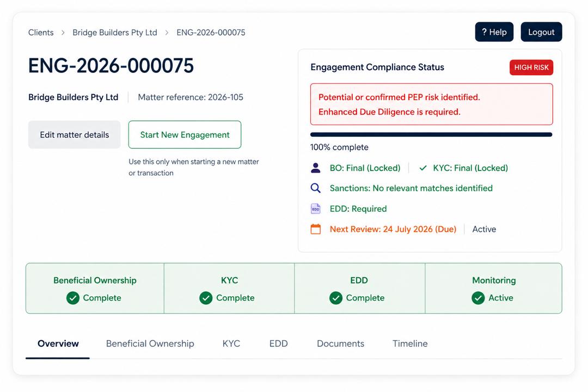Image resolution: width=588 pixels, height=392 pixels.
Task: Click the magnifying glass Sanctions icon
Action: tap(316, 188)
